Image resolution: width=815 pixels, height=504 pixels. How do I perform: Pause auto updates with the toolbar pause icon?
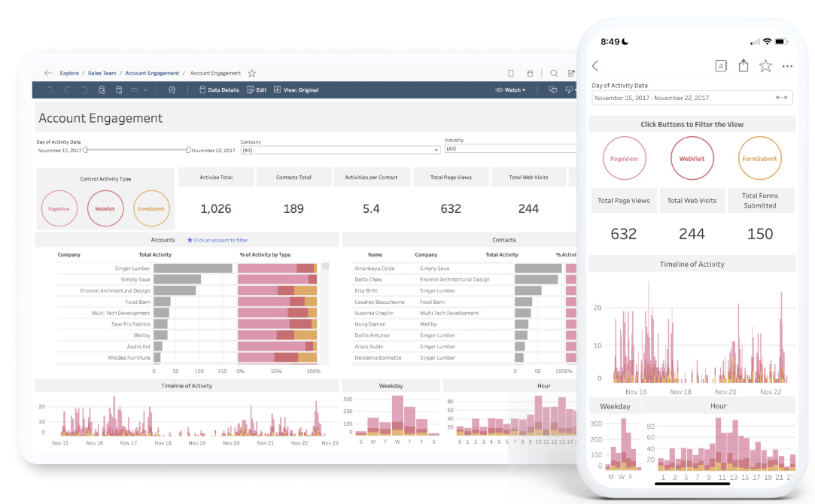(x=119, y=90)
